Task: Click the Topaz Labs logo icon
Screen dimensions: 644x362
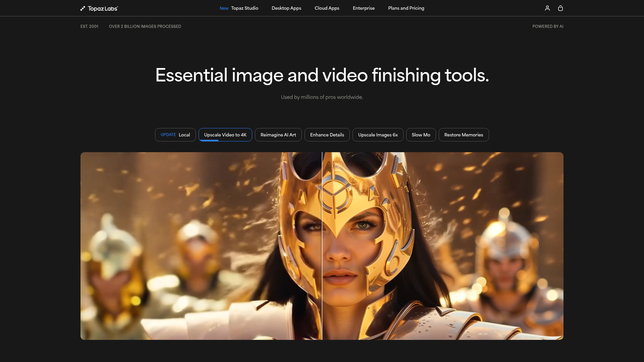Action: click(x=83, y=8)
